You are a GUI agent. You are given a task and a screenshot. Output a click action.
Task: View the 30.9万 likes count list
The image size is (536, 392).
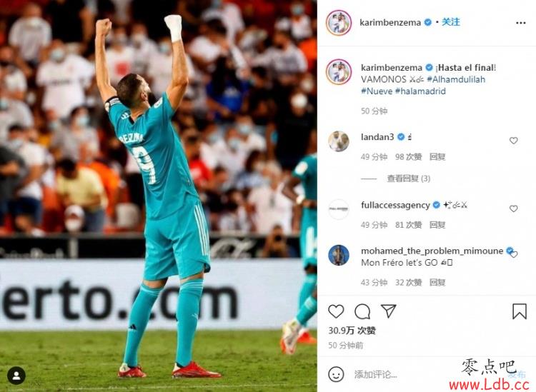click(x=352, y=331)
